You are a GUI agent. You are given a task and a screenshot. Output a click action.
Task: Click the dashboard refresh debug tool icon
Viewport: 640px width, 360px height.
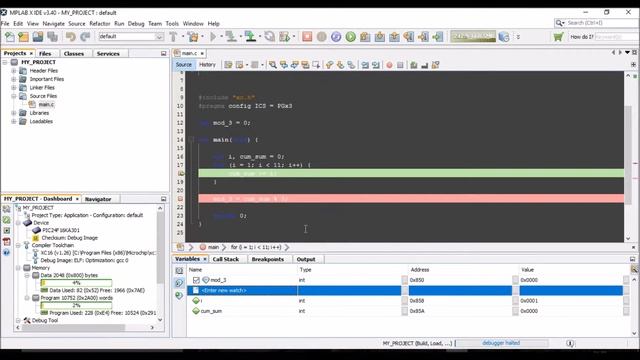[7, 220]
